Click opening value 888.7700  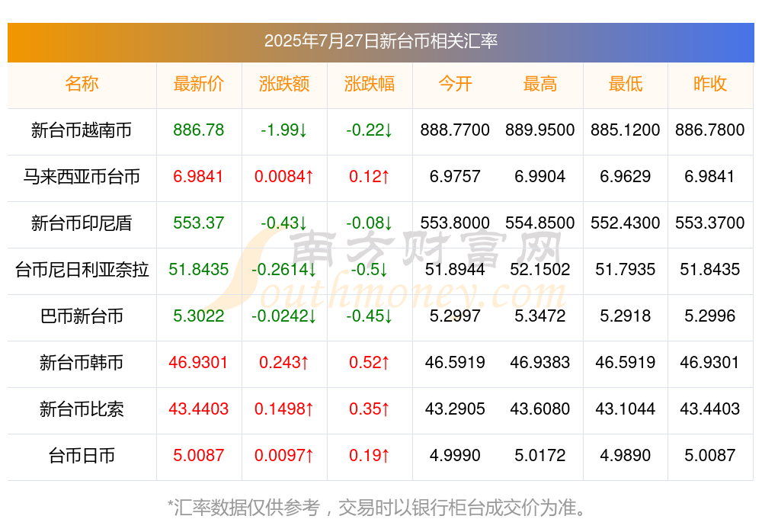click(455, 130)
